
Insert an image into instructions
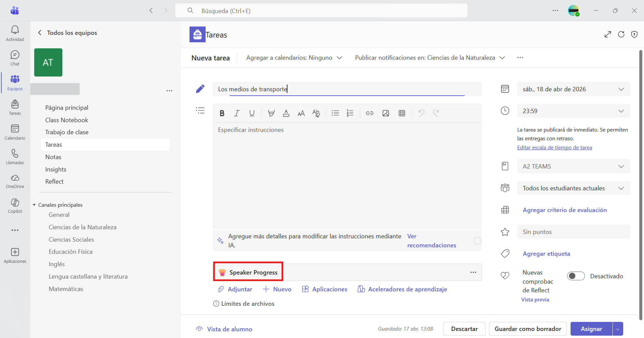386,113
